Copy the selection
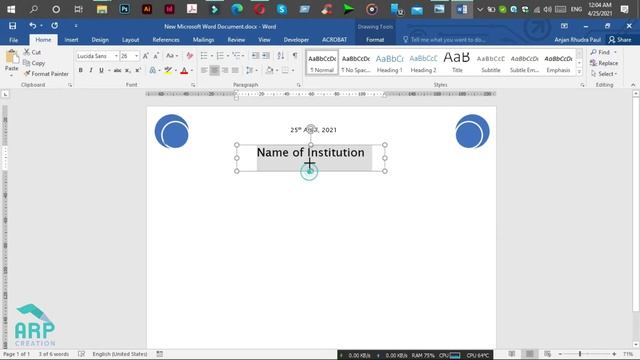This screenshot has width=640, height=360. (34, 63)
